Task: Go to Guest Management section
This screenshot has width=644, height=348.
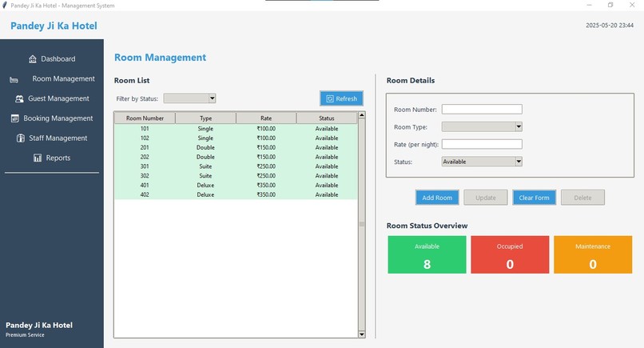Action: (52, 98)
